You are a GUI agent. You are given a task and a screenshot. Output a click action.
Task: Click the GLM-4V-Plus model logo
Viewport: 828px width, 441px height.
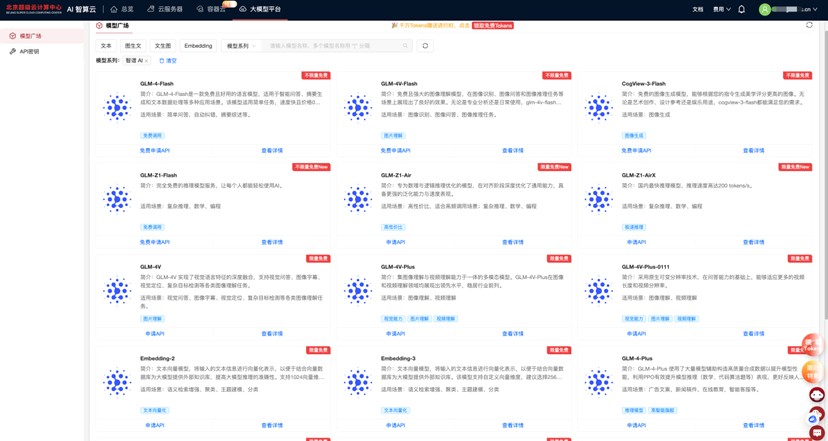pyautogui.click(x=357, y=290)
